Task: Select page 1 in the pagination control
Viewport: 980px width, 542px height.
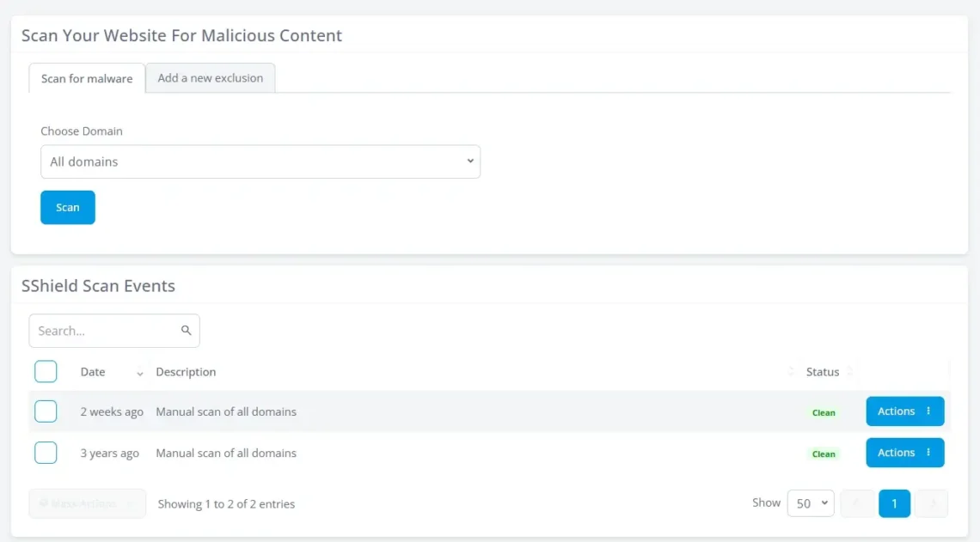Action: point(894,503)
